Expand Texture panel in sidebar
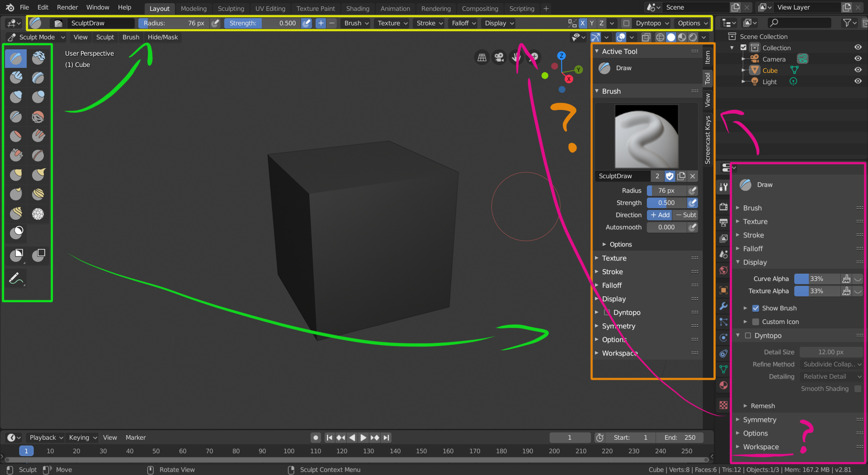This screenshot has width=868, height=475. [x=647, y=258]
